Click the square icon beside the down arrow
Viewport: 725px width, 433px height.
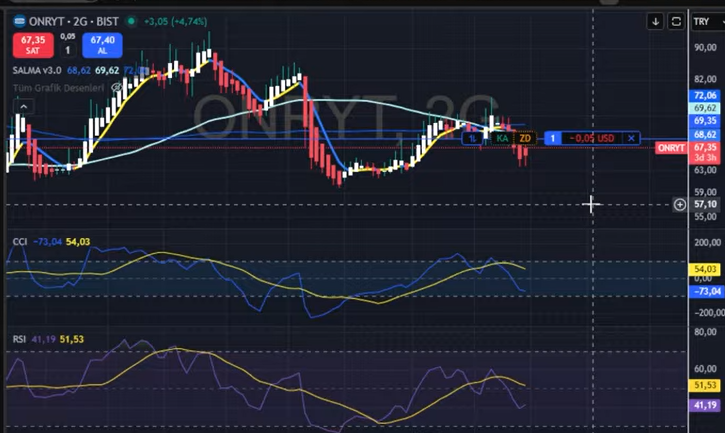point(676,21)
